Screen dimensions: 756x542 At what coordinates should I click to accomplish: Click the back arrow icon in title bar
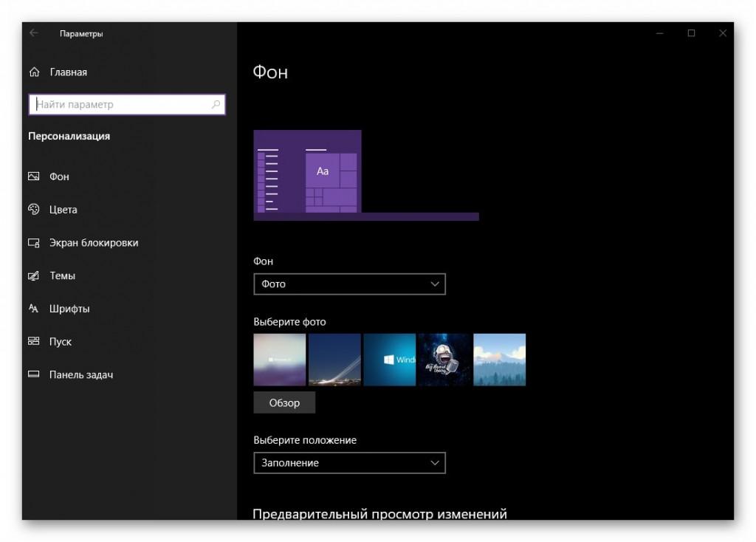coord(34,33)
